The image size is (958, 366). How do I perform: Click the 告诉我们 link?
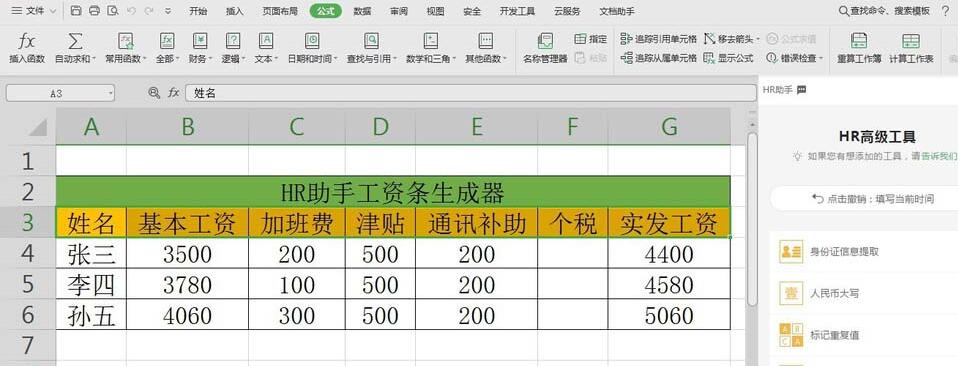coord(940,156)
